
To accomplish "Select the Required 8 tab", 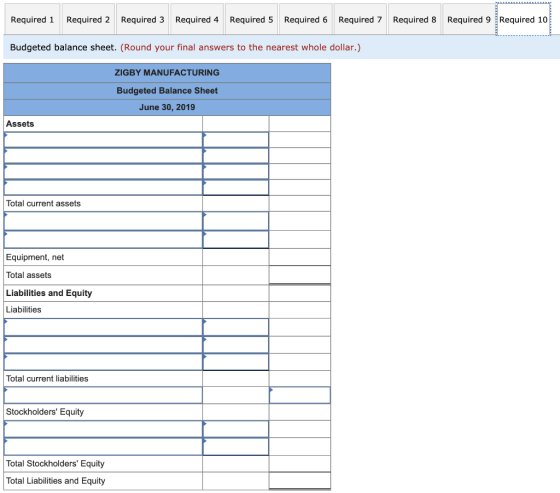I will click(x=415, y=19).
